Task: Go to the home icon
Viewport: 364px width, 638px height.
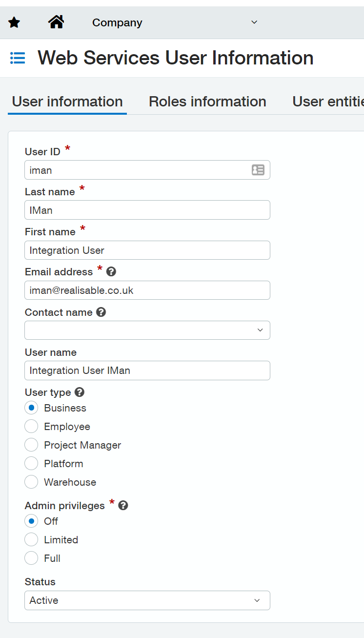Action: pyautogui.click(x=56, y=22)
